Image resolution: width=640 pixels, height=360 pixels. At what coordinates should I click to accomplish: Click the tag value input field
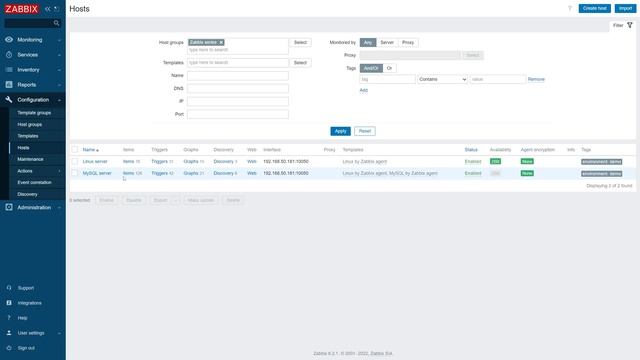[498, 79]
